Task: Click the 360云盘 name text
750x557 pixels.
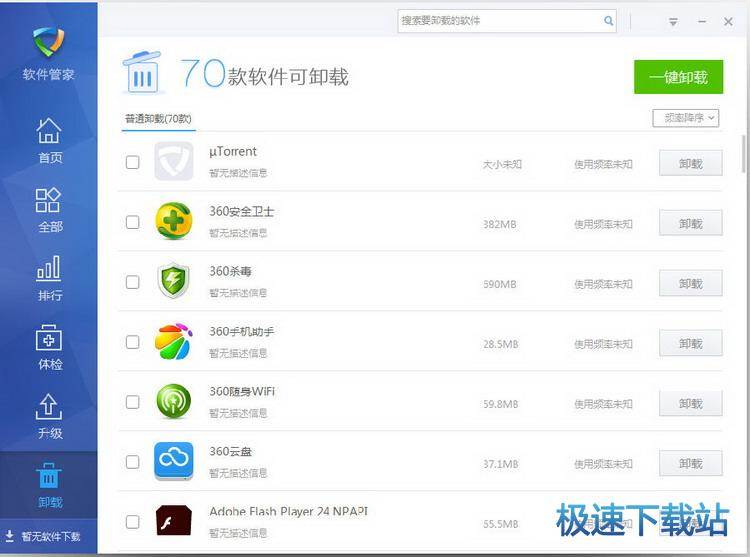Action: tap(231, 451)
